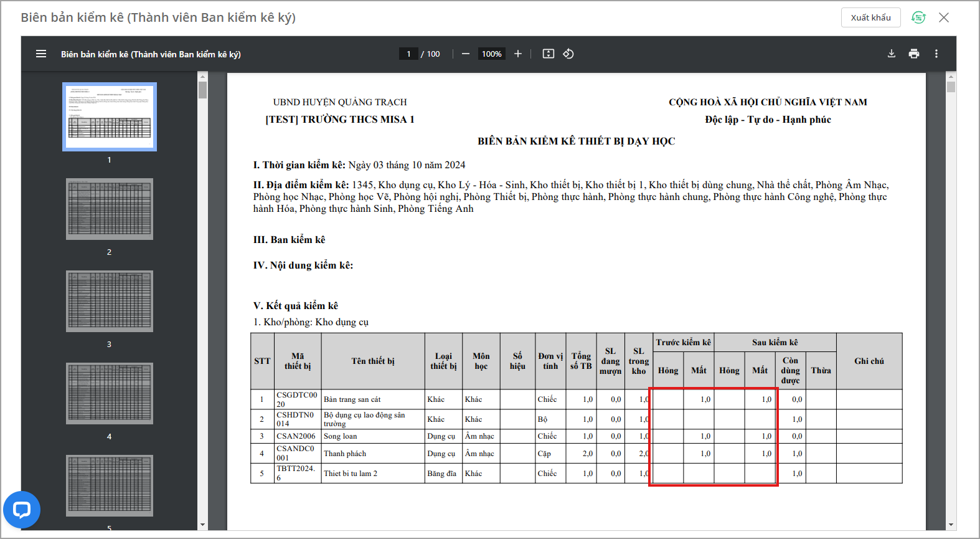The height and width of the screenshot is (539, 980).
Task: Select page 4 thumbnail
Action: pos(110,393)
